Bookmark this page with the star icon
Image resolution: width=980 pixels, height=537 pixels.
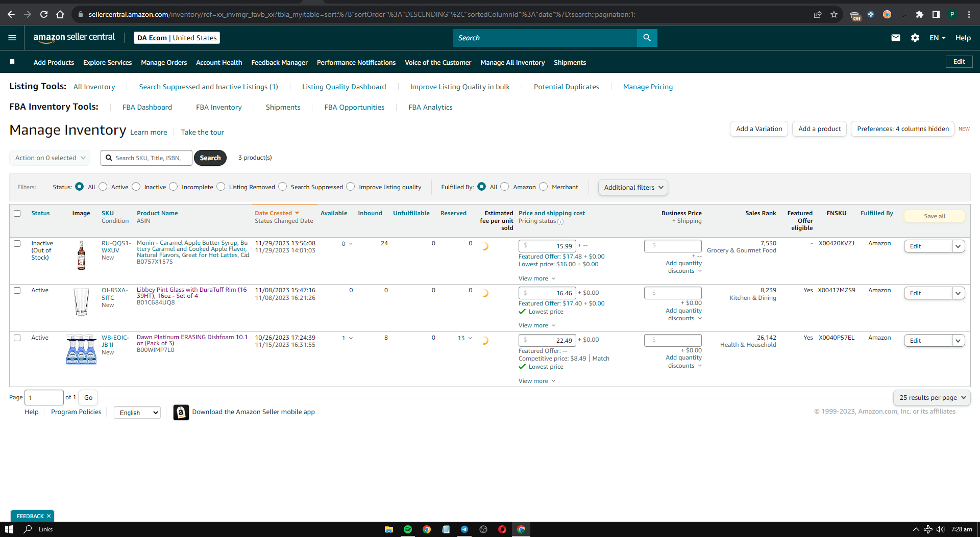point(834,14)
